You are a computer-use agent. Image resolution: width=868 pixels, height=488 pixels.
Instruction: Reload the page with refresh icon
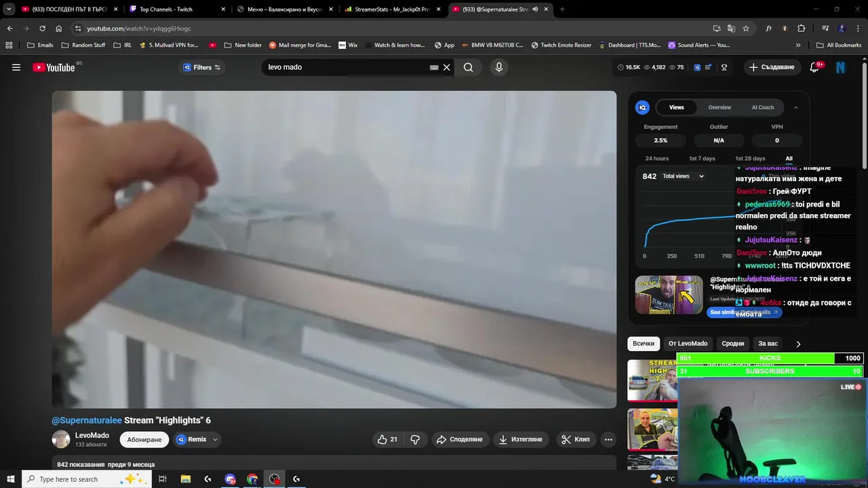42,28
